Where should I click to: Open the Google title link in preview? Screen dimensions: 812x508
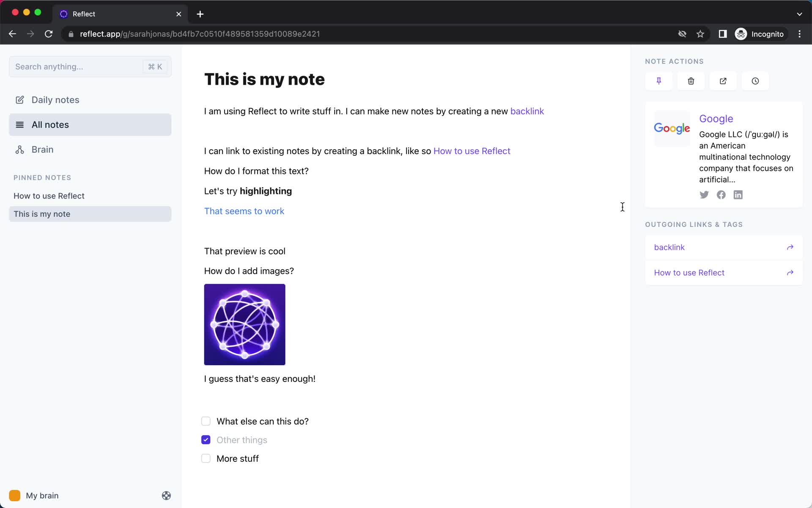716,119
